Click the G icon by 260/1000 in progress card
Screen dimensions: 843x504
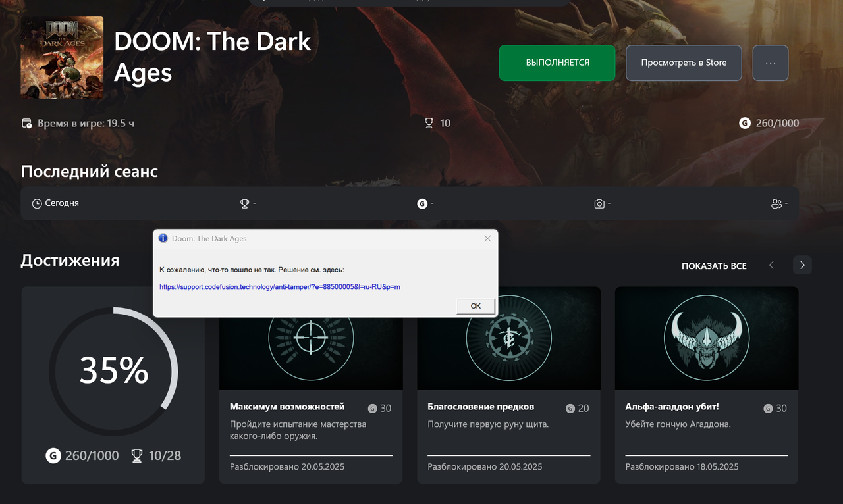click(x=53, y=455)
